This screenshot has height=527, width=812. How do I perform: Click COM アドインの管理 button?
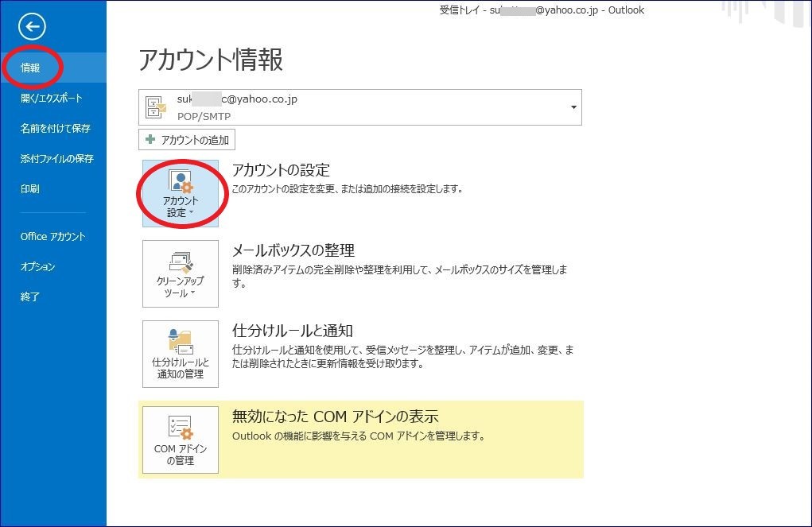tap(181, 440)
